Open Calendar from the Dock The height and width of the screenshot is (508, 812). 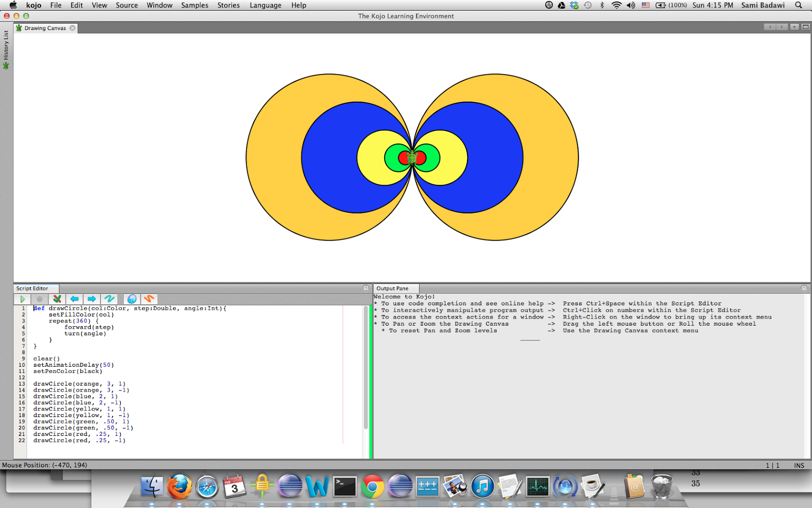click(234, 487)
